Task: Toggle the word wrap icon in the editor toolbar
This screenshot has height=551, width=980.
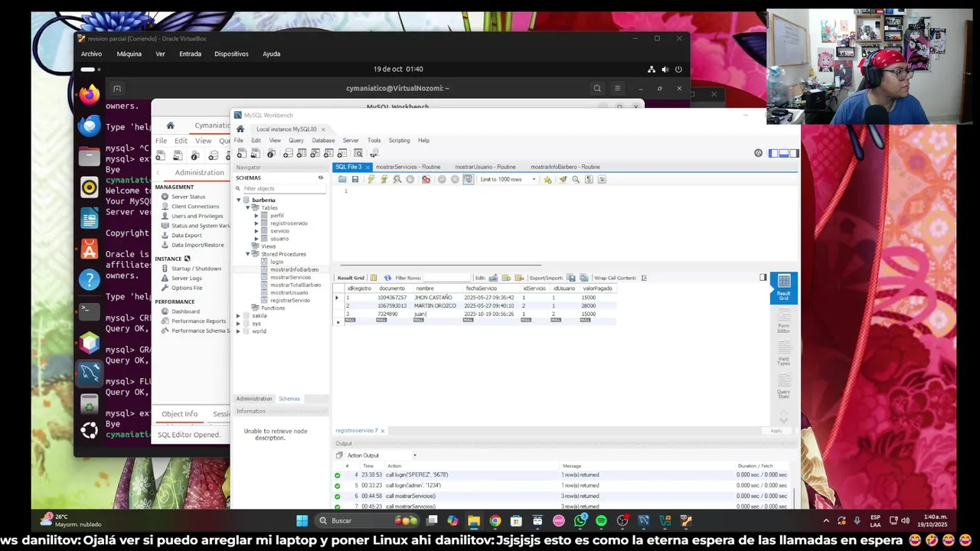Action: tap(602, 179)
